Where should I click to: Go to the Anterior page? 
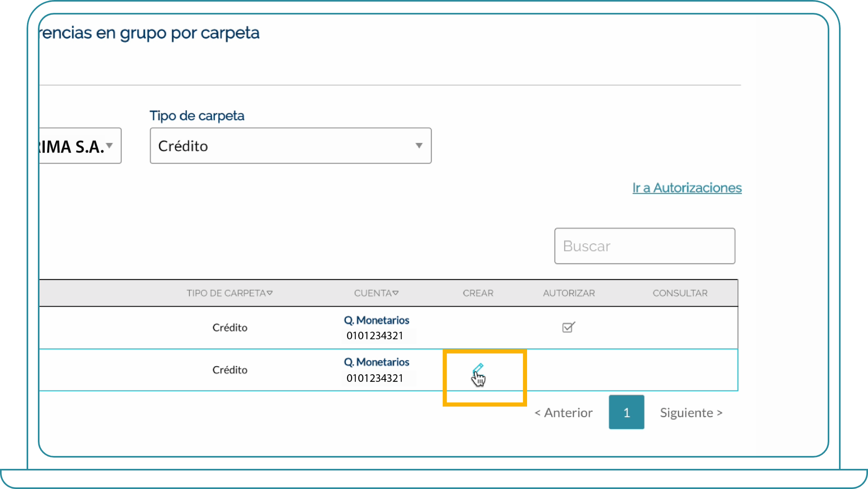click(x=563, y=413)
